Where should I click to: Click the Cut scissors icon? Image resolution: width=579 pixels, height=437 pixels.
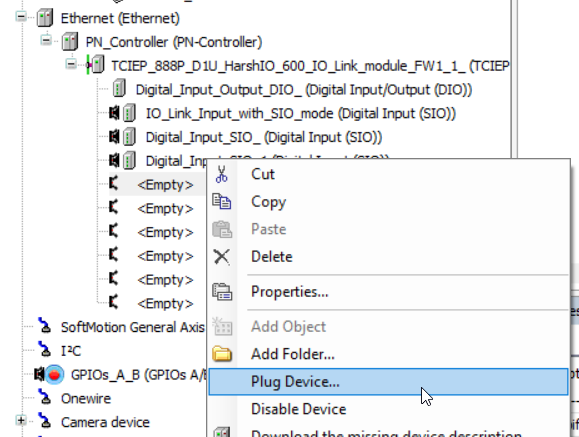click(222, 174)
